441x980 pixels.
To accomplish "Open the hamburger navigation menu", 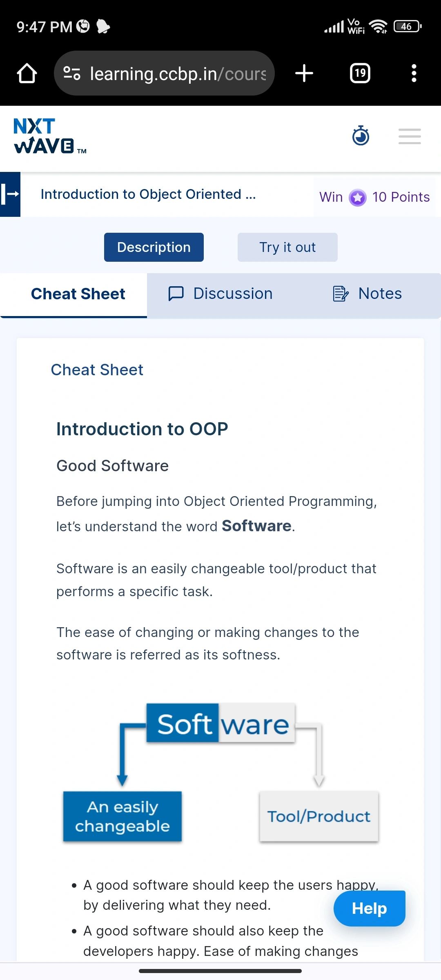I will [x=410, y=136].
